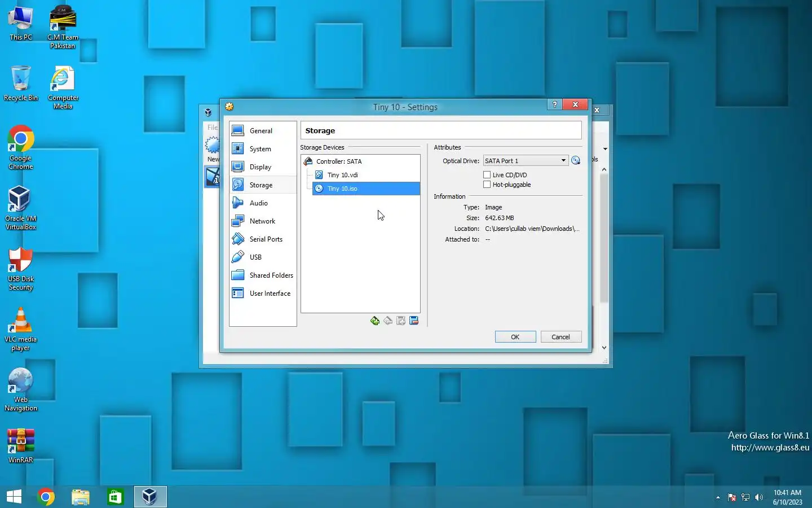Click the volume speaker tray icon
This screenshot has width=812, height=508.
pyautogui.click(x=759, y=497)
